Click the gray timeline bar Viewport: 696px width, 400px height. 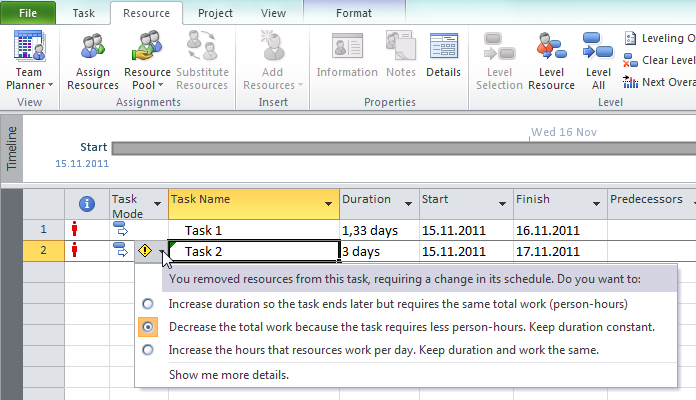coord(400,148)
